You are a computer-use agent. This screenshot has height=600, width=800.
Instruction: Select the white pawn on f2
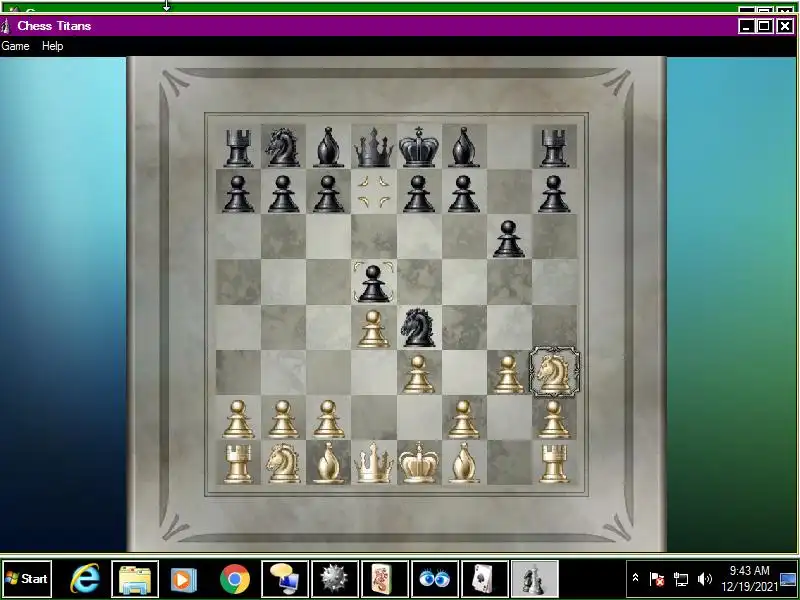pos(463,419)
